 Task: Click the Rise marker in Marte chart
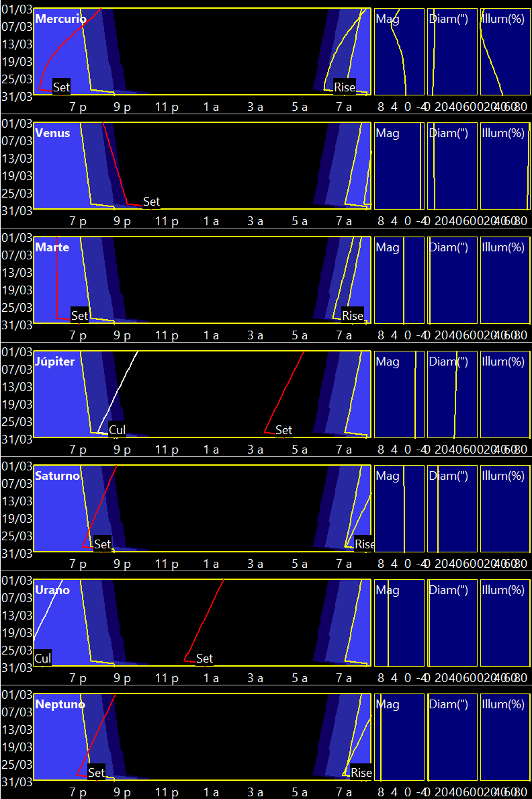coord(353,316)
